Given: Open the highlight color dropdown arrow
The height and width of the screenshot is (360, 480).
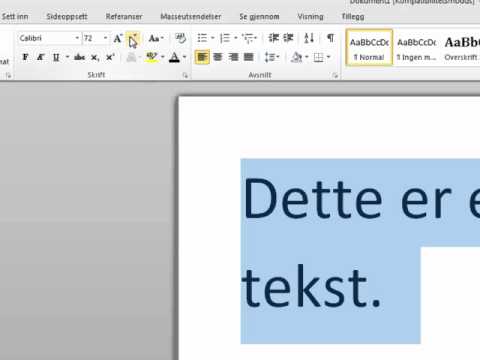Looking at the screenshot, I should [x=163, y=57].
